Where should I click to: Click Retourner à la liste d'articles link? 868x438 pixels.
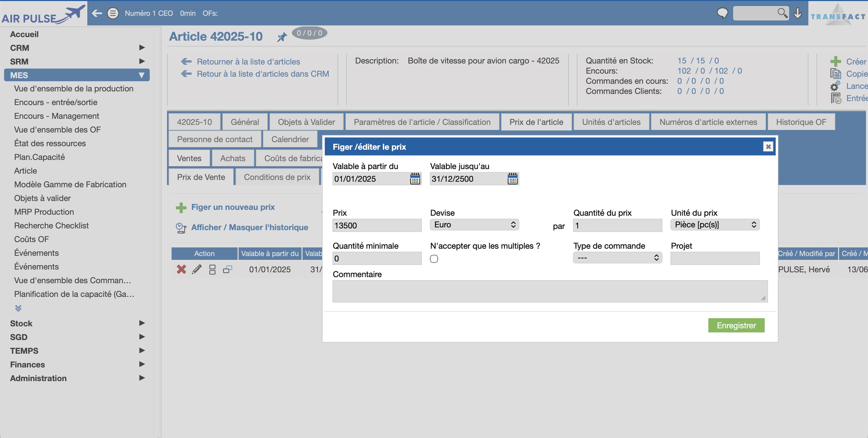pos(248,62)
